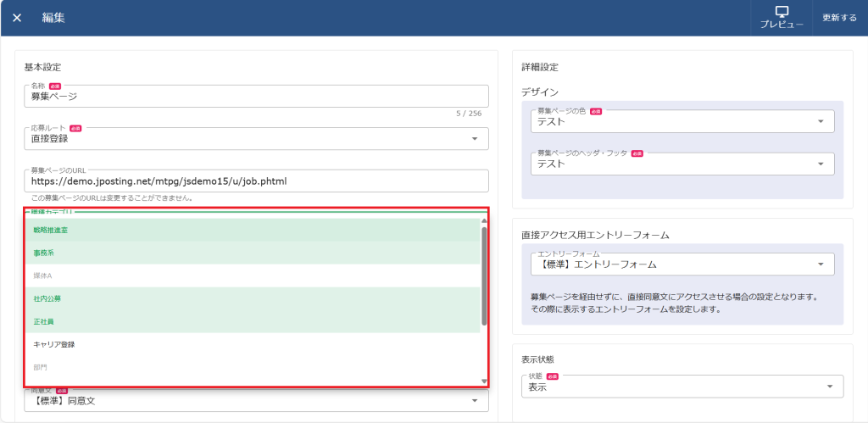The height and width of the screenshot is (423, 868).
Task: Open the 状態 dropdown showing 表示
Action: coord(682,387)
